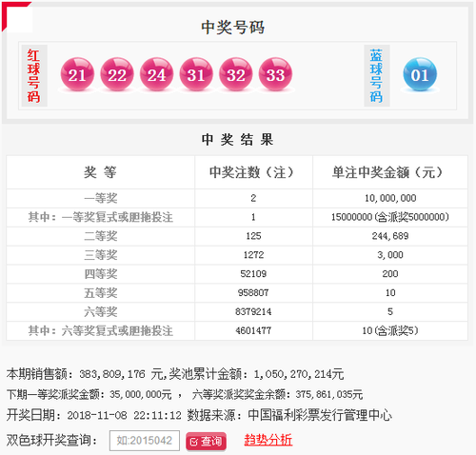This screenshot has height=455, width=476.
Task: Click red ball number 24
Action: pos(156,74)
